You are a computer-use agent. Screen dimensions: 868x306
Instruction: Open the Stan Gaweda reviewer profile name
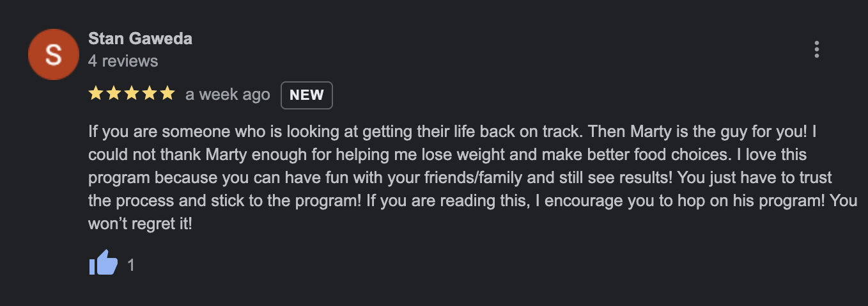pyautogui.click(x=140, y=38)
